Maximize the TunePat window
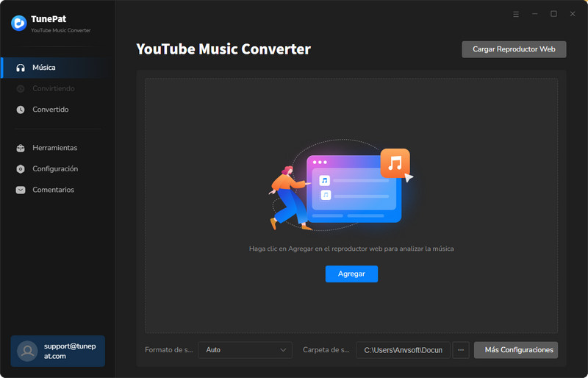This screenshot has width=588, height=378. tap(553, 14)
